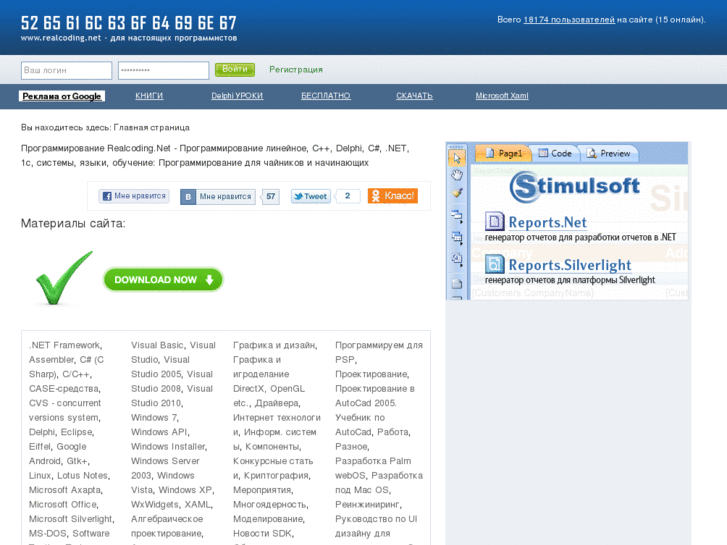
Task: Click text "генератор отчетов для платформы Silverlight"
Action: tap(570, 280)
